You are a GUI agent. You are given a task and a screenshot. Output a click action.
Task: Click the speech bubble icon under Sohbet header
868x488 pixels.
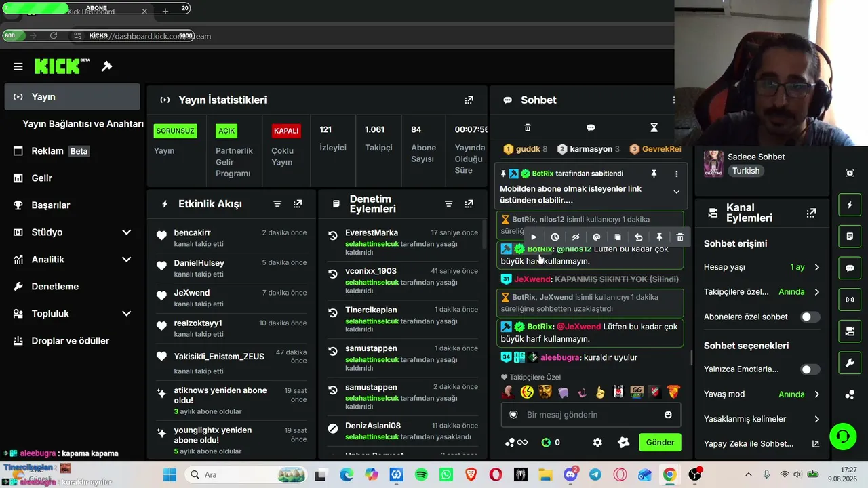(591, 127)
